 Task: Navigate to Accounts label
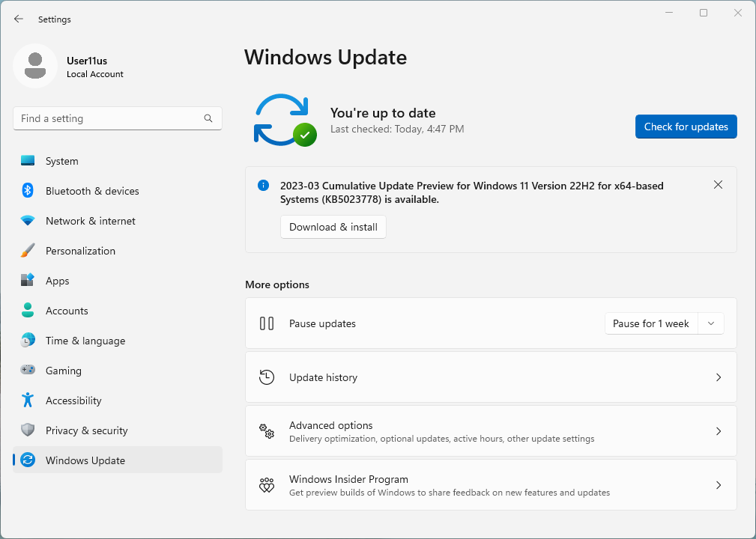tap(67, 311)
